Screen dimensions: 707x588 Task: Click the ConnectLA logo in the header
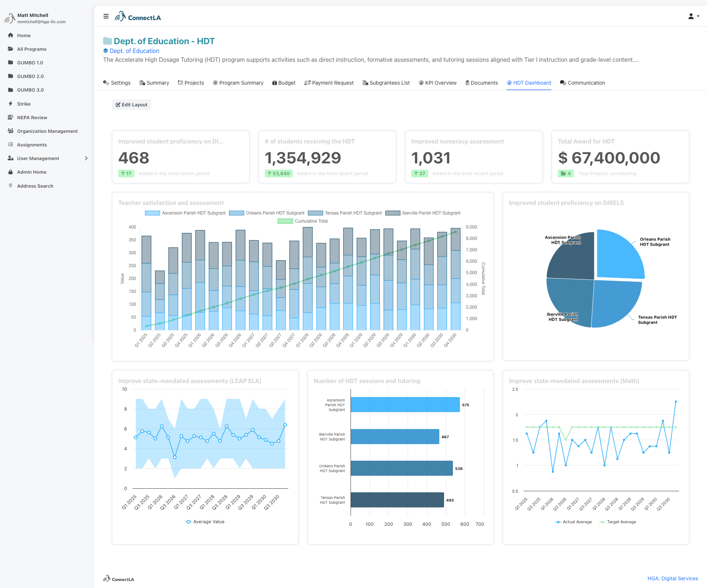(138, 16)
